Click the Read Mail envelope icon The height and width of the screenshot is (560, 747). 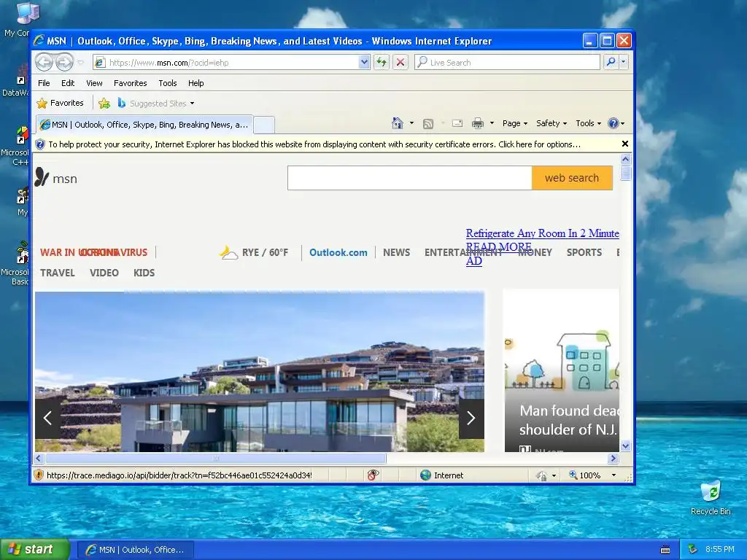457,123
